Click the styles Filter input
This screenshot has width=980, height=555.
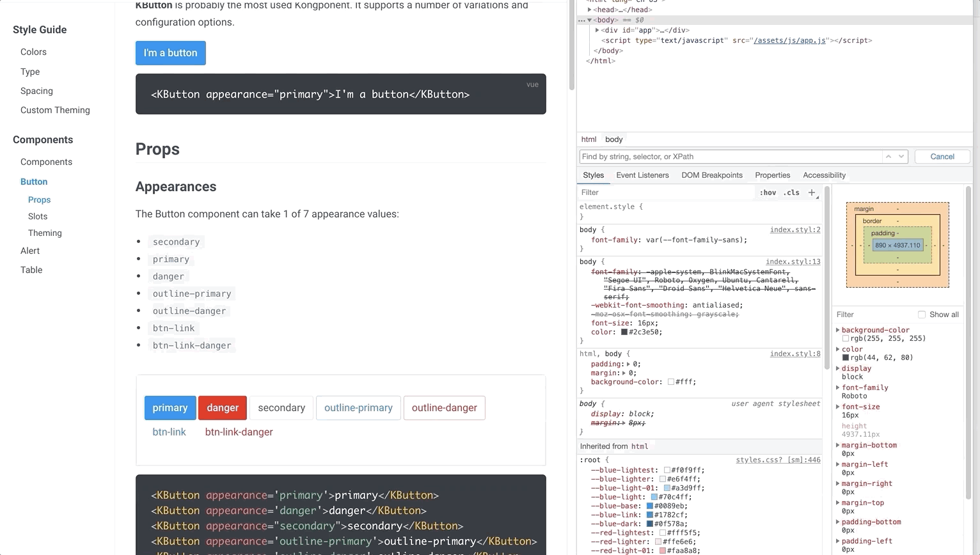point(665,192)
